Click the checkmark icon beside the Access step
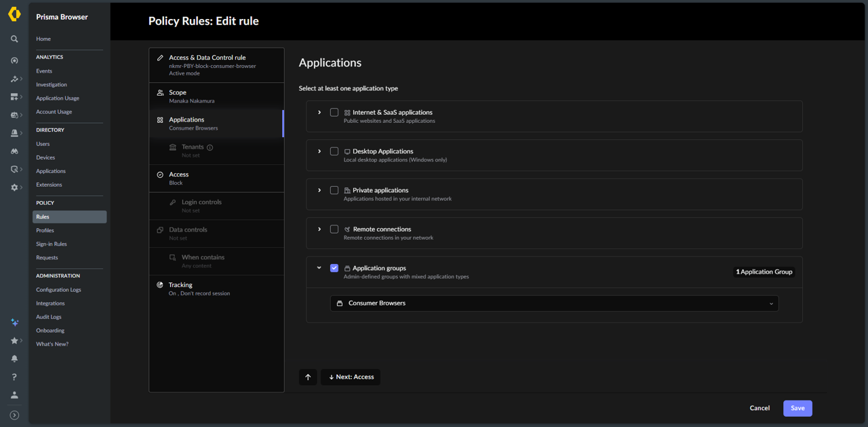The image size is (868, 427). [160, 174]
